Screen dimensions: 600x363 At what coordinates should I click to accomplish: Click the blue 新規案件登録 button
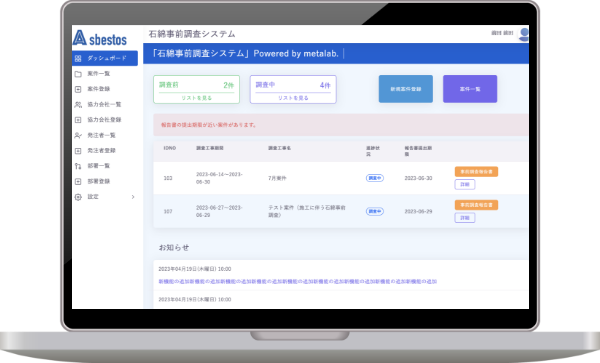406,89
